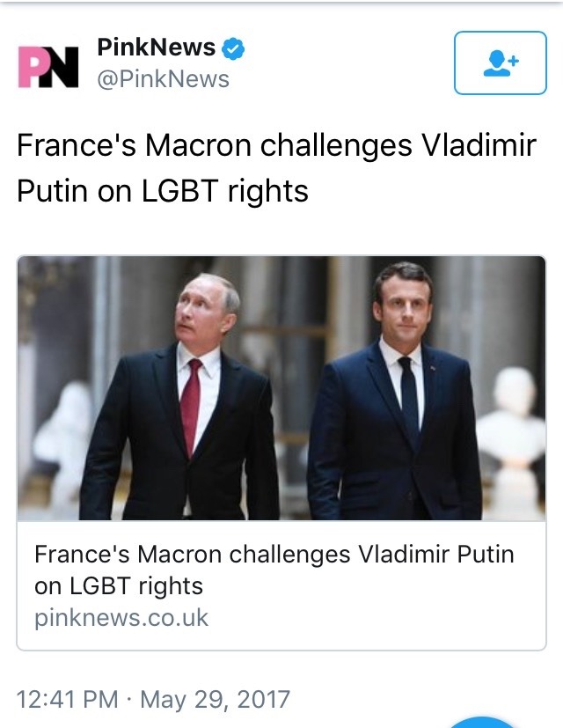Tap the 12:41 PM timestamp
Image resolution: width=563 pixels, height=728 pixels.
[x=68, y=700]
